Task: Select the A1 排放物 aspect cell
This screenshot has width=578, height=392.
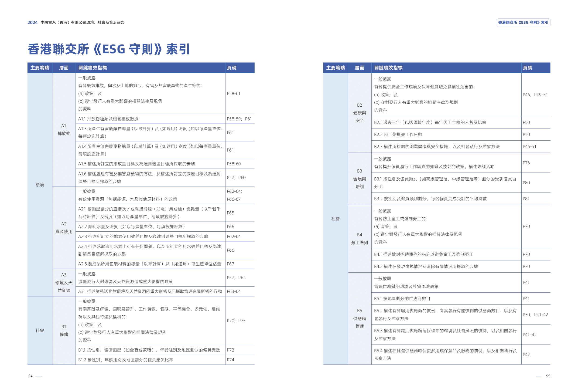Action: point(64,129)
